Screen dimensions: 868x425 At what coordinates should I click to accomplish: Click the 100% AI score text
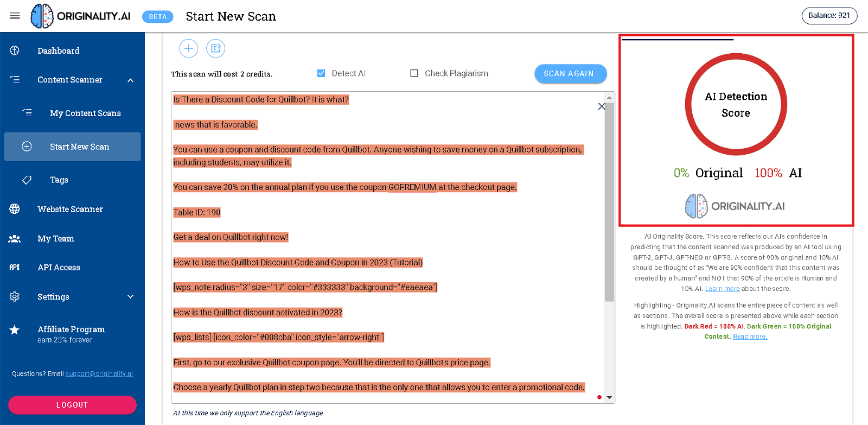[x=778, y=173]
